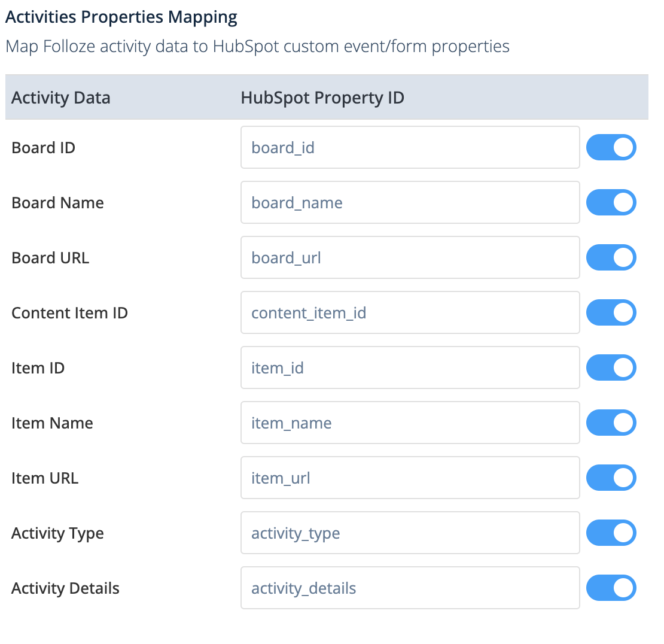Screen dimensions: 664x644
Task: Disable the Item Name toggle
Action: tap(611, 423)
